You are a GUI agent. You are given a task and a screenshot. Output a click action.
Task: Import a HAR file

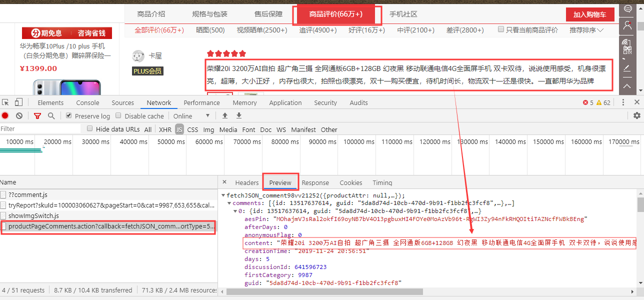(x=224, y=115)
